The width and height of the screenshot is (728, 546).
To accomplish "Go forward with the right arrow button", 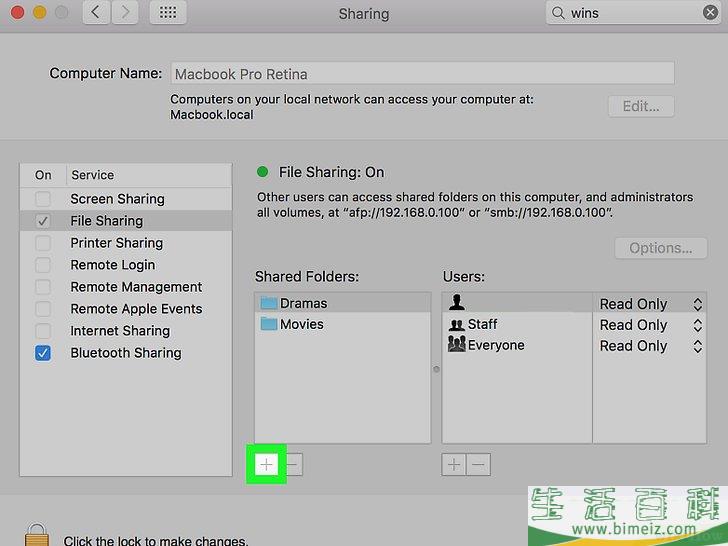I will click(124, 13).
